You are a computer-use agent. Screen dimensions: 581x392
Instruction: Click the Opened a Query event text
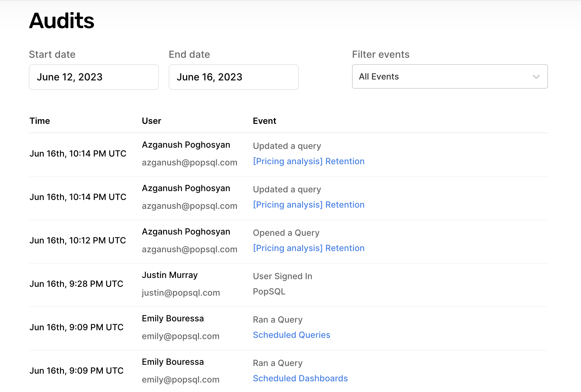(x=286, y=233)
